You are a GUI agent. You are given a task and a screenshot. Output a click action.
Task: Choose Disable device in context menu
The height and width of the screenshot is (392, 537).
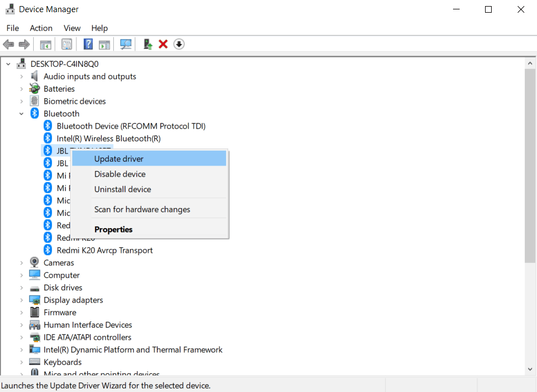(149, 174)
